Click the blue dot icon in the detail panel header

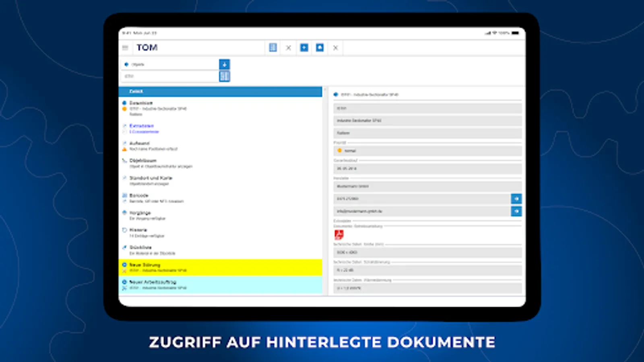[336, 95]
